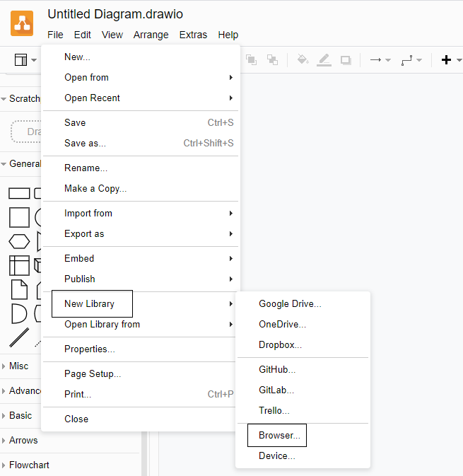Expand the Publish submenu
Viewport: 463px width, 476px height.
tap(141, 279)
